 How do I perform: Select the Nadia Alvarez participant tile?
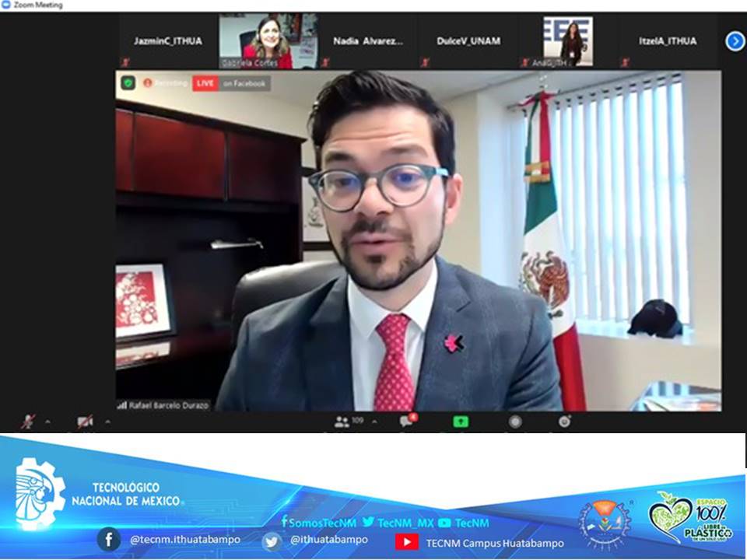(368, 41)
